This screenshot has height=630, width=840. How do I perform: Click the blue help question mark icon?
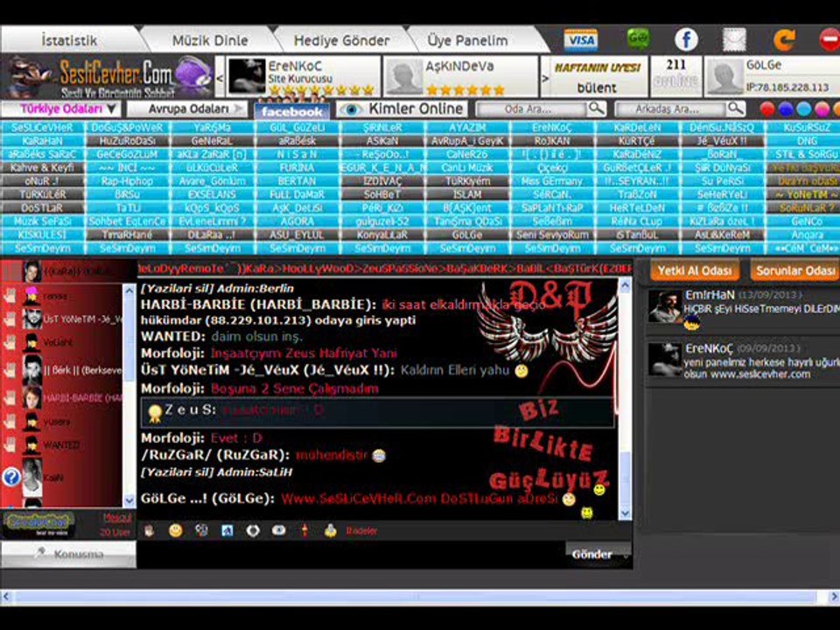point(11,476)
